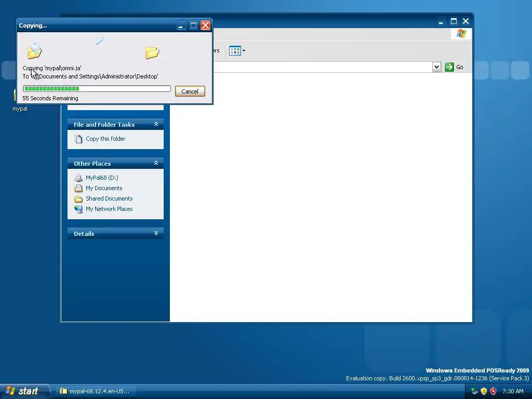Click the Copying 'mypal\omni.ja' text
This screenshot has height=399, width=532.
tap(52, 68)
